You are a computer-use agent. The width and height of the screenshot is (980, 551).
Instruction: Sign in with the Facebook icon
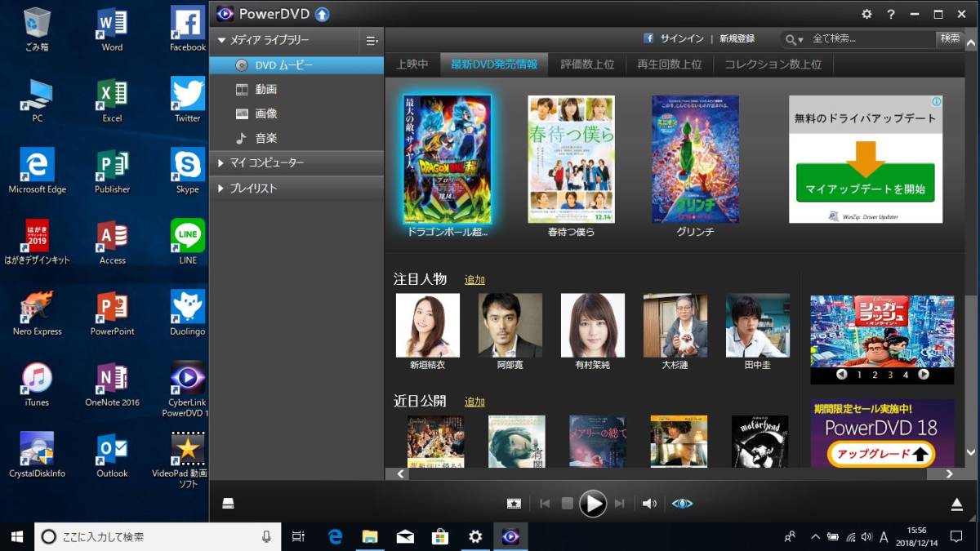[x=648, y=38]
